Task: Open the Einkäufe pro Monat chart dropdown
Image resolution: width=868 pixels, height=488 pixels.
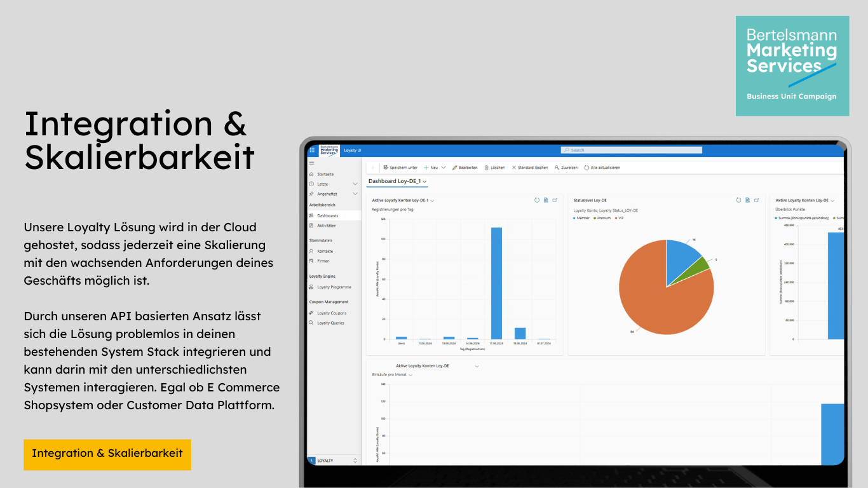Action: point(410,375)
